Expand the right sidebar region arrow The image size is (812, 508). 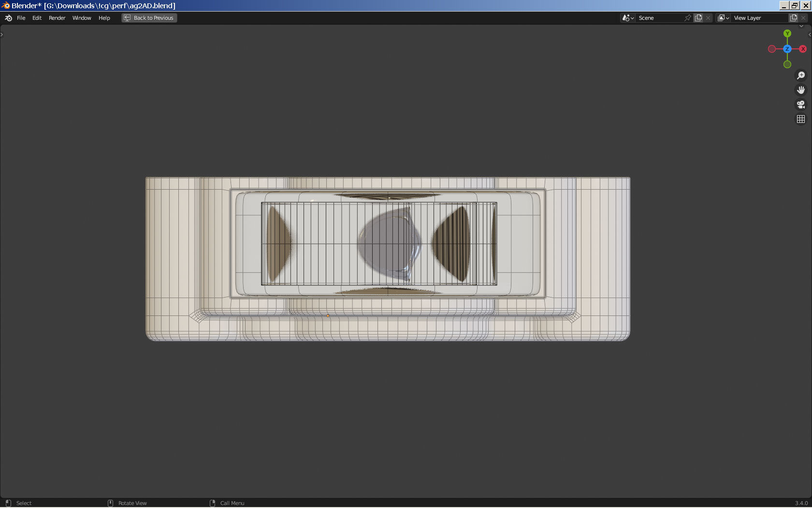click(x=810, y=34)
